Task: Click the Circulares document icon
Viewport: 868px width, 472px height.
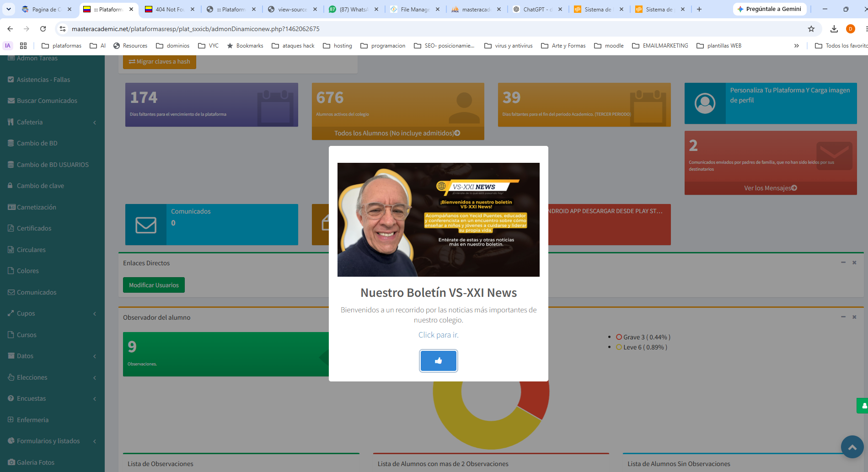Action: coord(11,250)
